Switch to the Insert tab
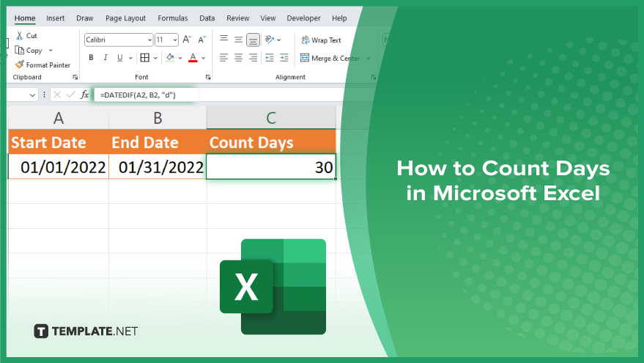 (x=55, y=18)
